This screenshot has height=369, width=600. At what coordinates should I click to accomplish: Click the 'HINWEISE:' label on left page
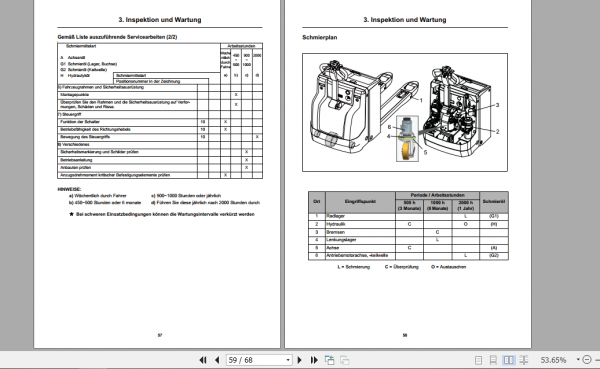tap(69, 189)
